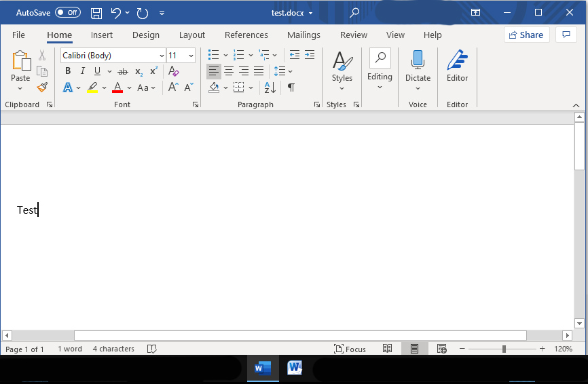
Task: Start a bulleted list
Action: (x=213, y=55)
